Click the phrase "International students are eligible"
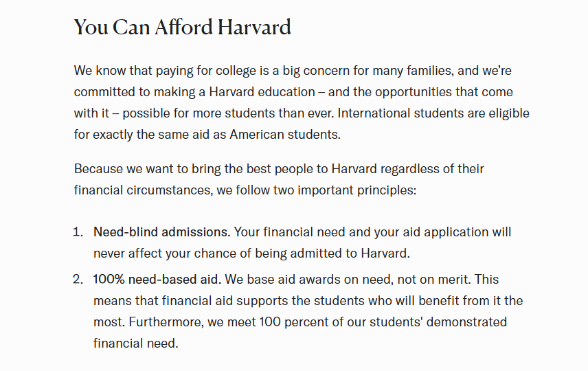 point(433,113)
